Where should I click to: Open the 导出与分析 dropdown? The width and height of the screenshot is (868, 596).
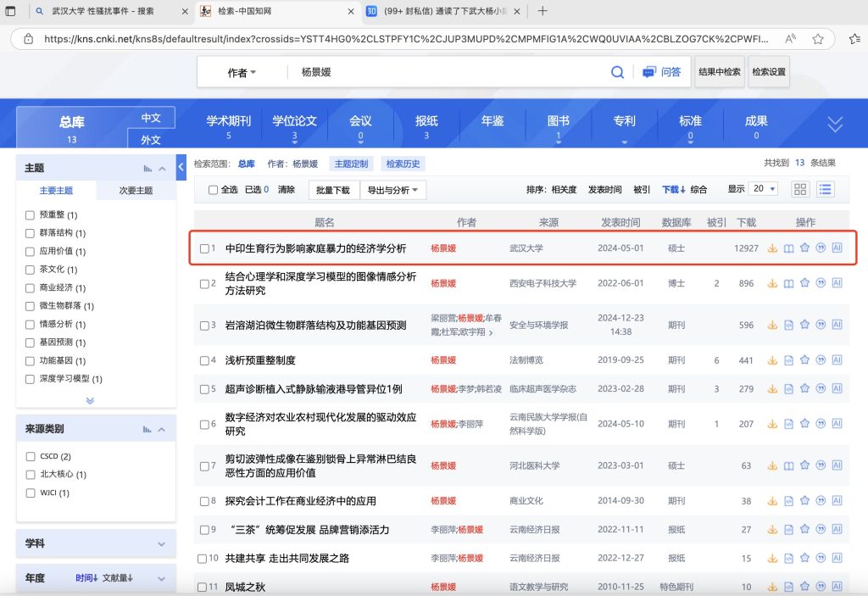point(393,190)
